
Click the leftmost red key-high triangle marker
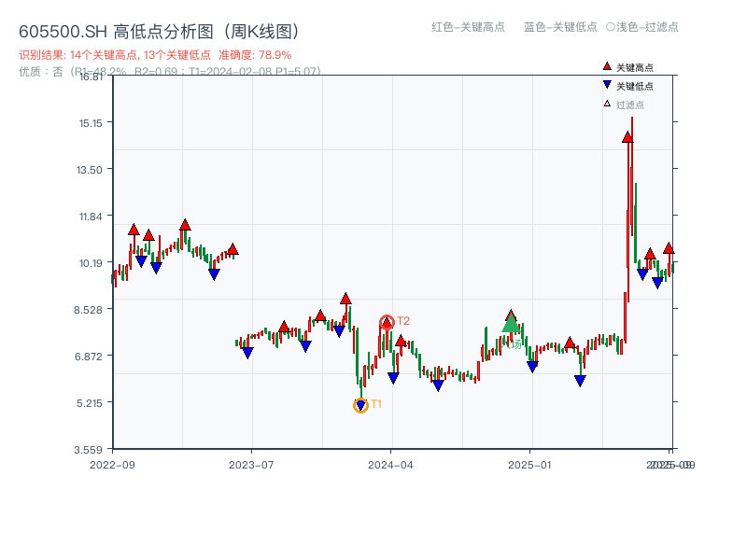(x=134, y=230)
